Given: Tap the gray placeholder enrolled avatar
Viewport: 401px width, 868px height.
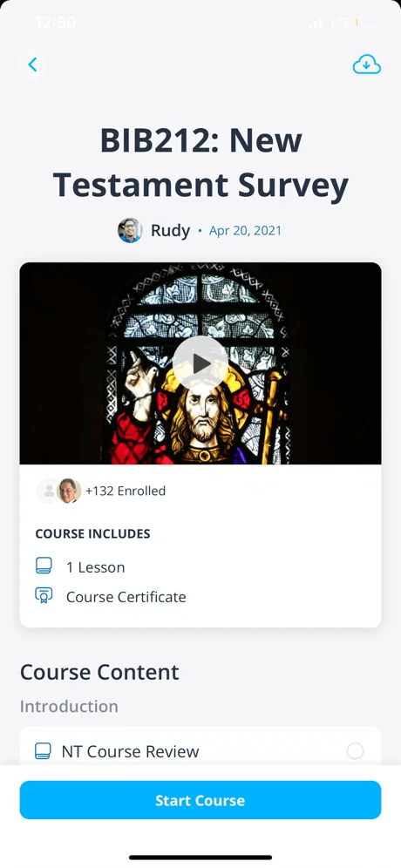Looking at the screenshot, I should (48, 491).
